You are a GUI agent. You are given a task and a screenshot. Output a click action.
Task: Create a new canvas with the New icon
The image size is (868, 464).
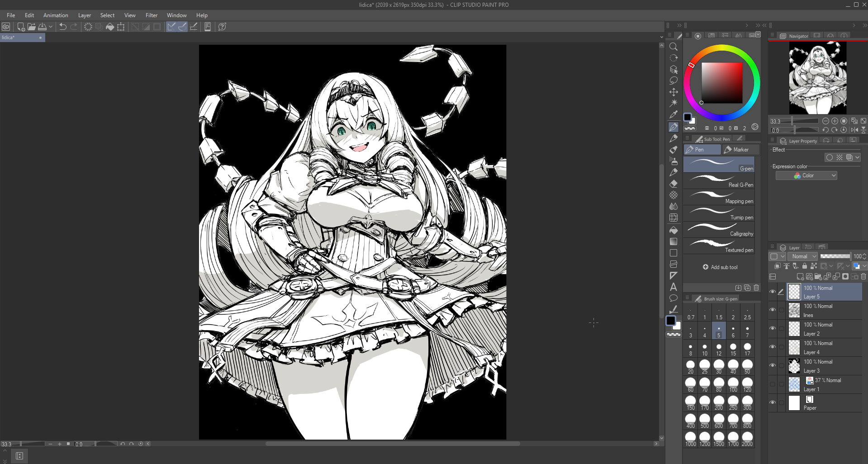pos(21,27)
